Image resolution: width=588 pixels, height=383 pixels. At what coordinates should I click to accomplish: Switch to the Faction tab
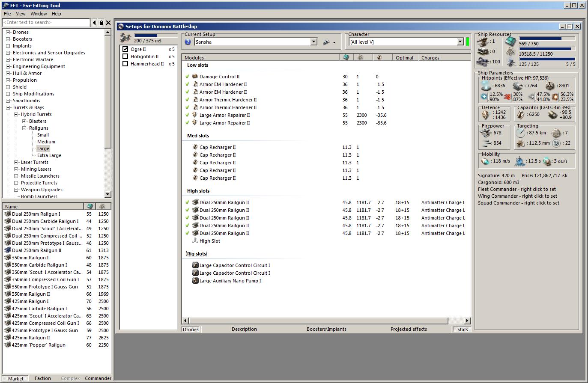tap(43, 378)
